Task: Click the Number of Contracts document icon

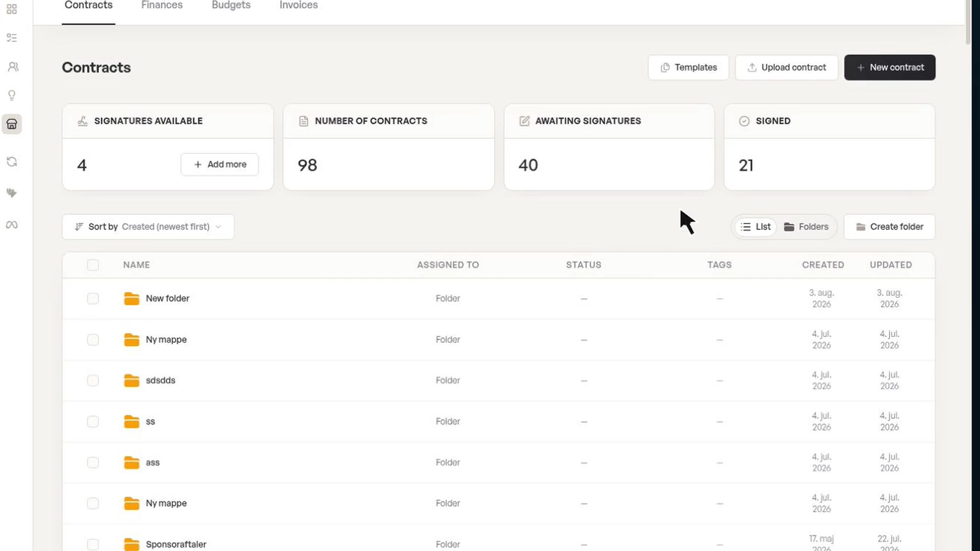Action: coord(303,121)
